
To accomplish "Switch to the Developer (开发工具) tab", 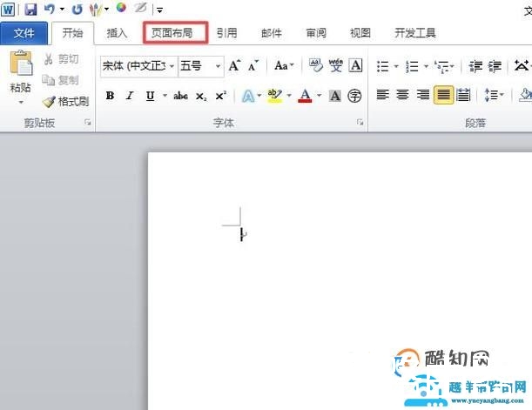I will (x=415, y=33).
